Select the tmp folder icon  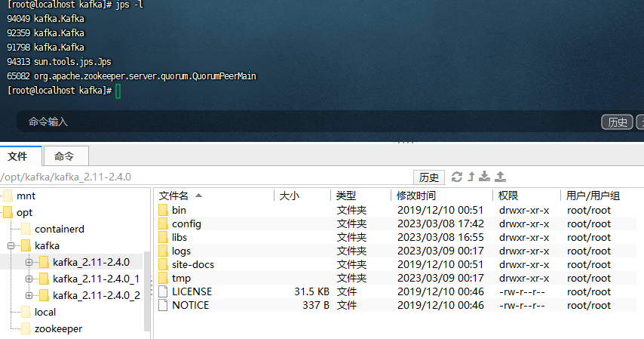pos(163,278)
